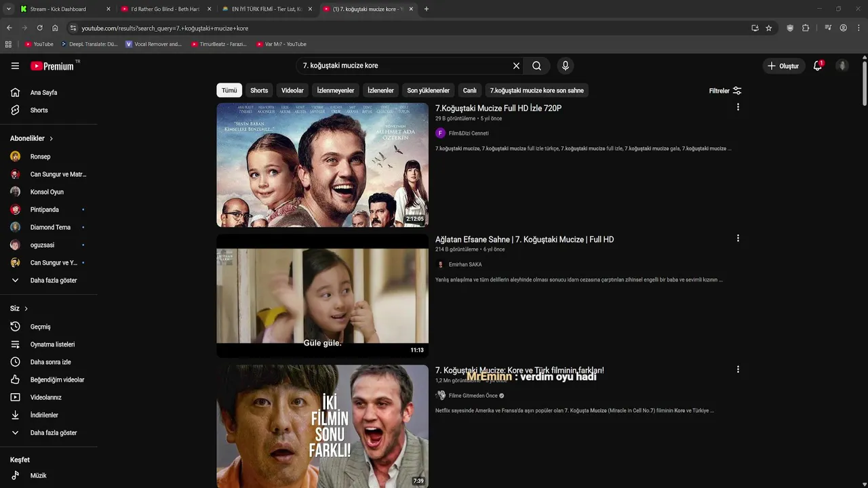868x488 pixels.
Task: Click the YouTube search input field
Action: 404,66
